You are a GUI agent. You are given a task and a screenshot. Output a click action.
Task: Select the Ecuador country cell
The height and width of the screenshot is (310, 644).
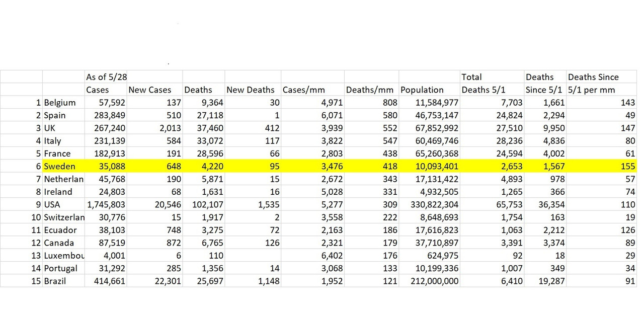pyautogui.click(x=63, y=230)
